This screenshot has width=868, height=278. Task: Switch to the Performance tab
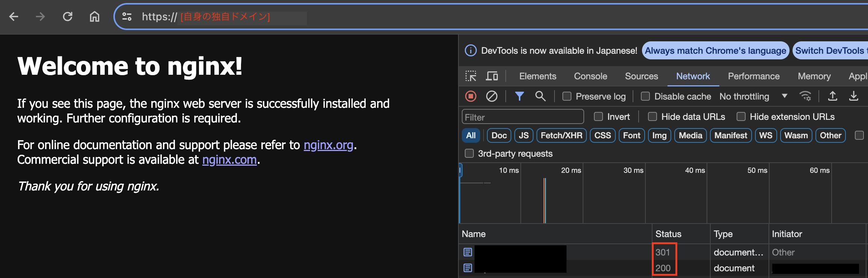[x=754, y=76]
